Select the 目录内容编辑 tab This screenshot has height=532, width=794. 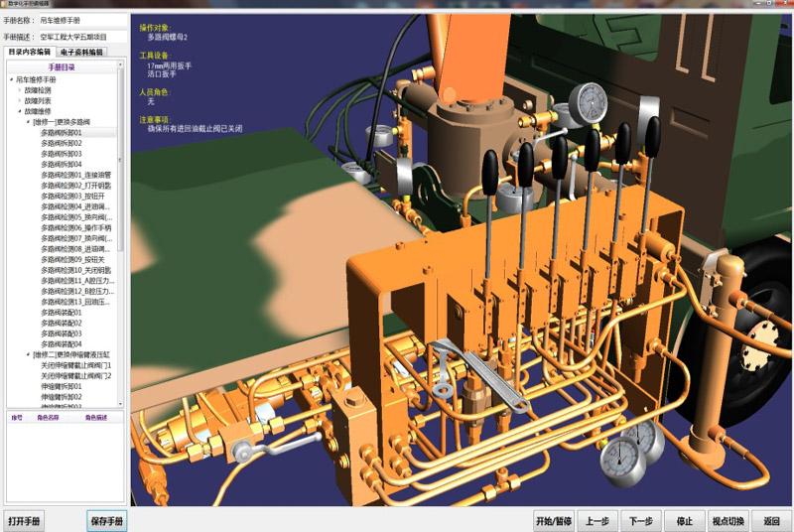(30, 52)
